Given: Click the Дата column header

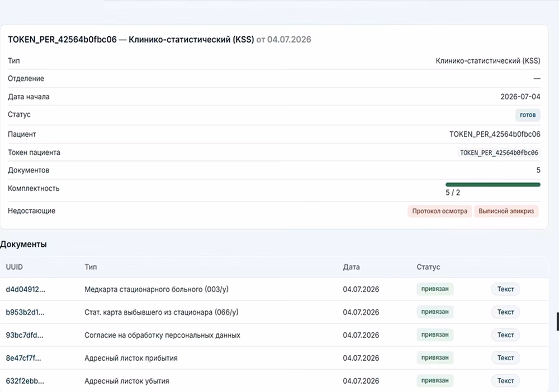Looking at the screenshot, I should click(351, 267).
